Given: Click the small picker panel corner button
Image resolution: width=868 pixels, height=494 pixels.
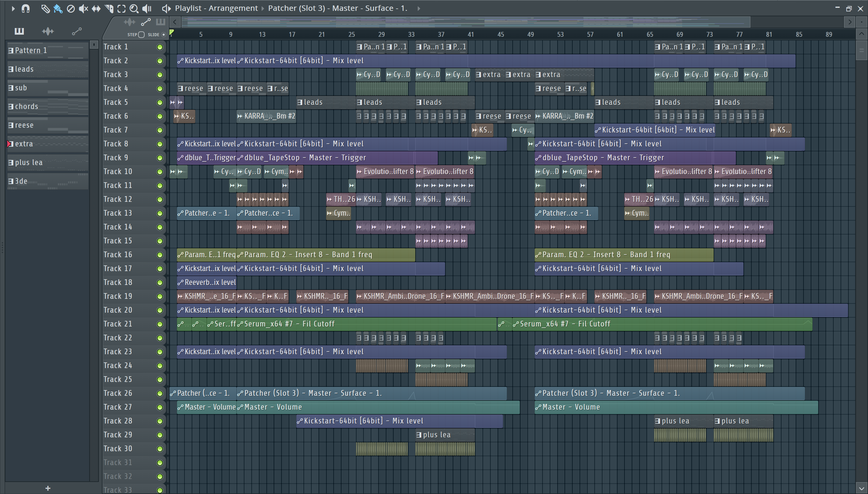Looking at the screenshot, I should pos(94,45).
